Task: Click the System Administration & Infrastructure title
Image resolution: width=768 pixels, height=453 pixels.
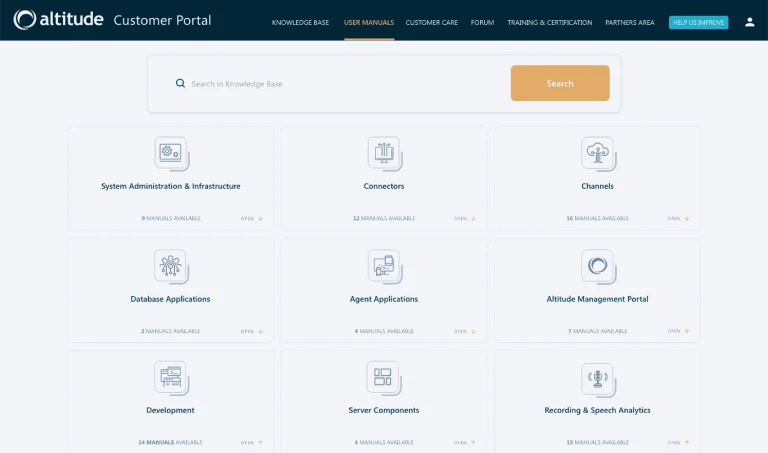Action: point(171,186)
